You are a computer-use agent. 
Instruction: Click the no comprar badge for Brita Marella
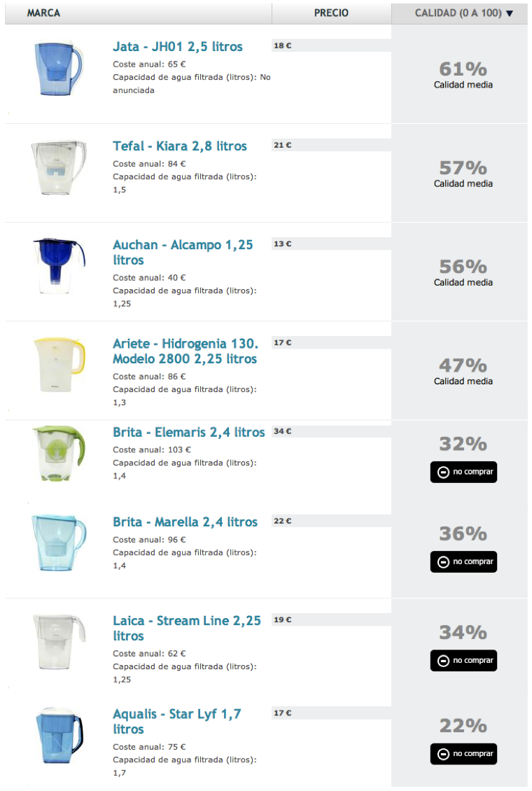point(463,562)
